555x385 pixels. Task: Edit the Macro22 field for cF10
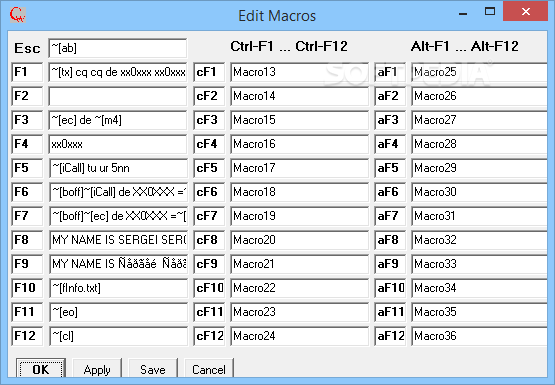point(299,288)
